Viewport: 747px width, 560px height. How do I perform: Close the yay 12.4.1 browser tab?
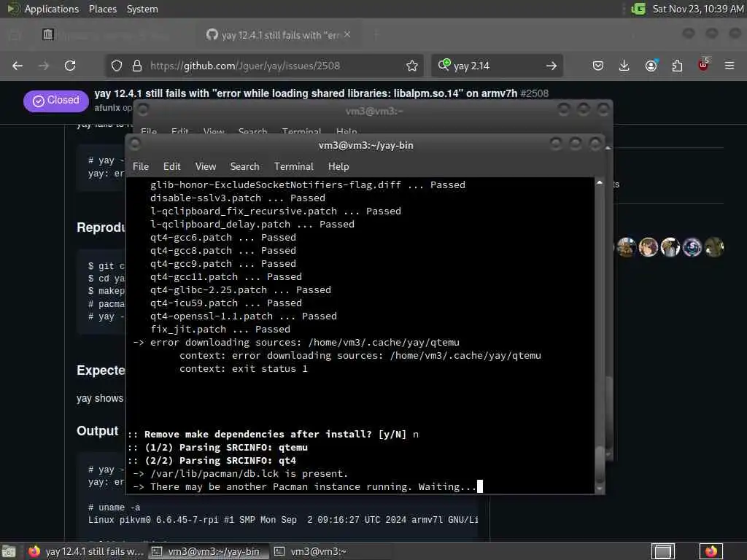tap(347, 34)
